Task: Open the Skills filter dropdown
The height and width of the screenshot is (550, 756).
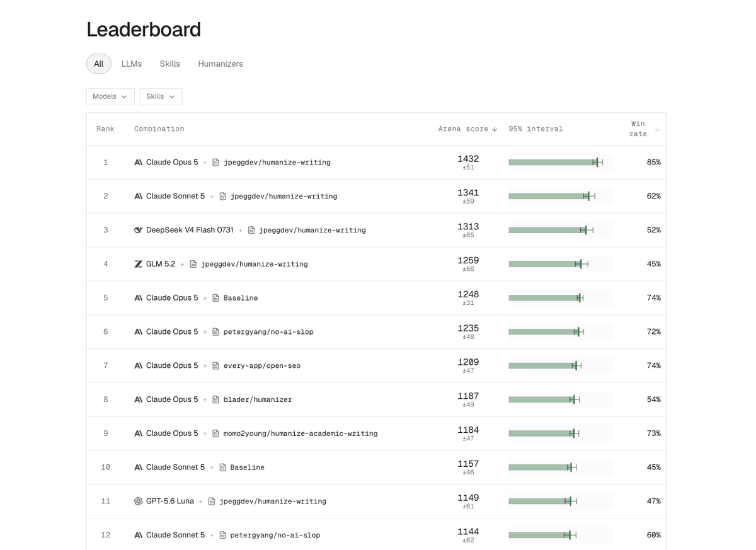Action: point(161,96)
